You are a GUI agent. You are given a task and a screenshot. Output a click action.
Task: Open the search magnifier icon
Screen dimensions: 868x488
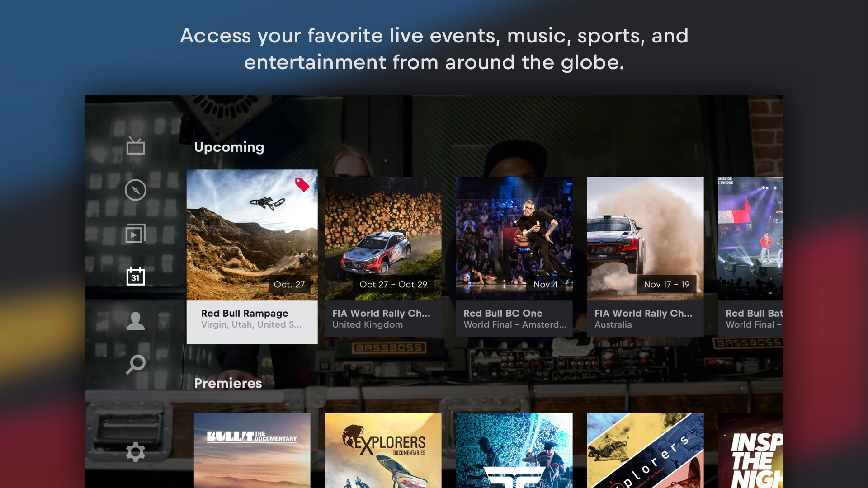tap(135, 364)
